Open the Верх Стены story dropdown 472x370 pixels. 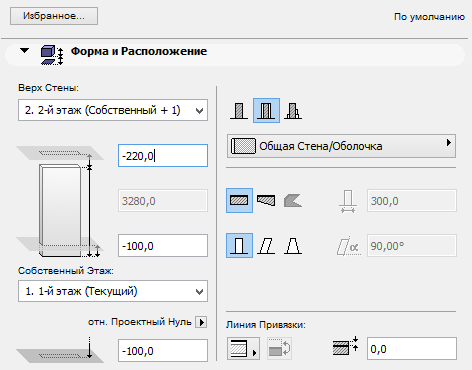click(113, 110)
